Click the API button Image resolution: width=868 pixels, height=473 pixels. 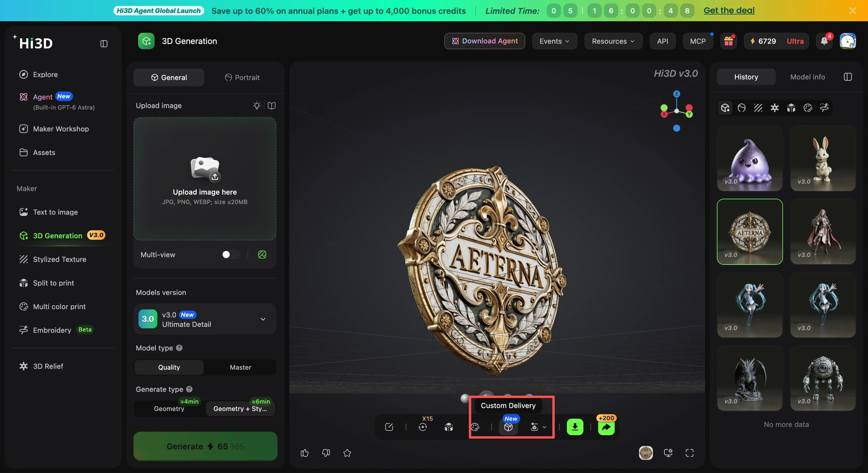coord(663,41)
